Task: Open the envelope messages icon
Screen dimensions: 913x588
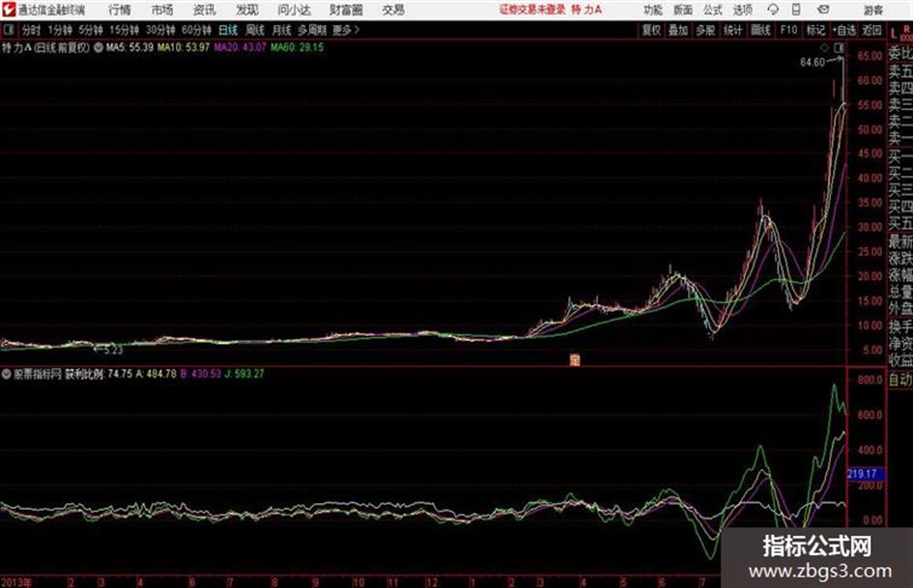Action: (823, 10)
